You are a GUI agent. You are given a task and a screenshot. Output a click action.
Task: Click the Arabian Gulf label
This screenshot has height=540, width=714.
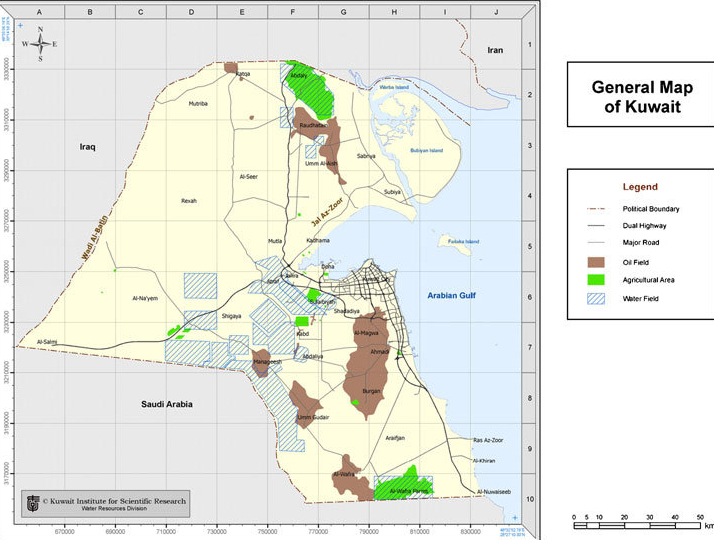453,296
